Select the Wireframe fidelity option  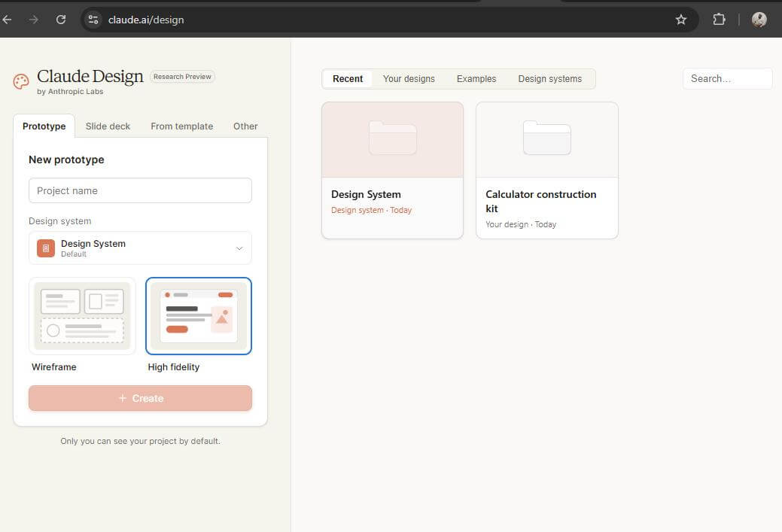(82, 316)
